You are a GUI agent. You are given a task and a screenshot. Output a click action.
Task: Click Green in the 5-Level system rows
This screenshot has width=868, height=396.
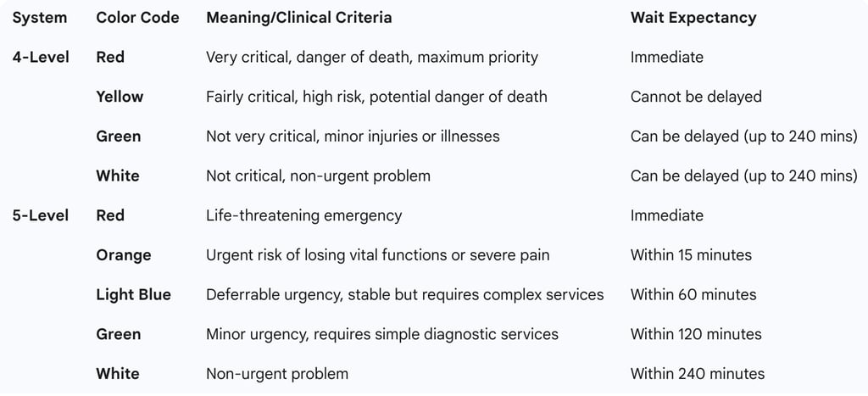click(118, 334)
